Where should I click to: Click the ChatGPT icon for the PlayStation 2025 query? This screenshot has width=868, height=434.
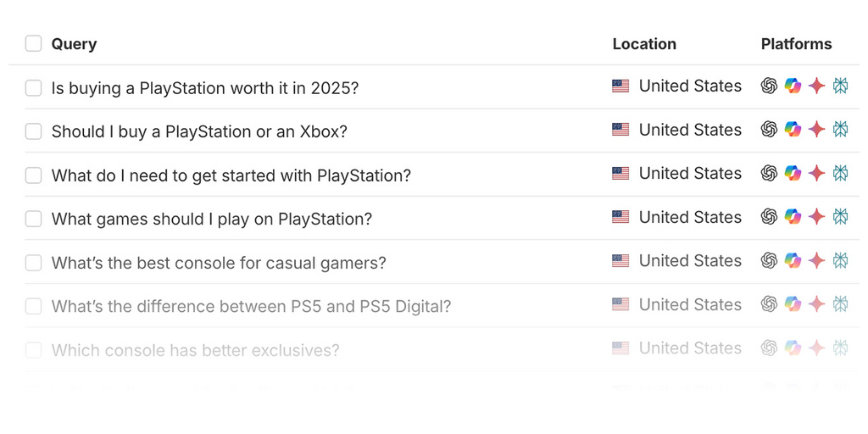coord(769,86)
